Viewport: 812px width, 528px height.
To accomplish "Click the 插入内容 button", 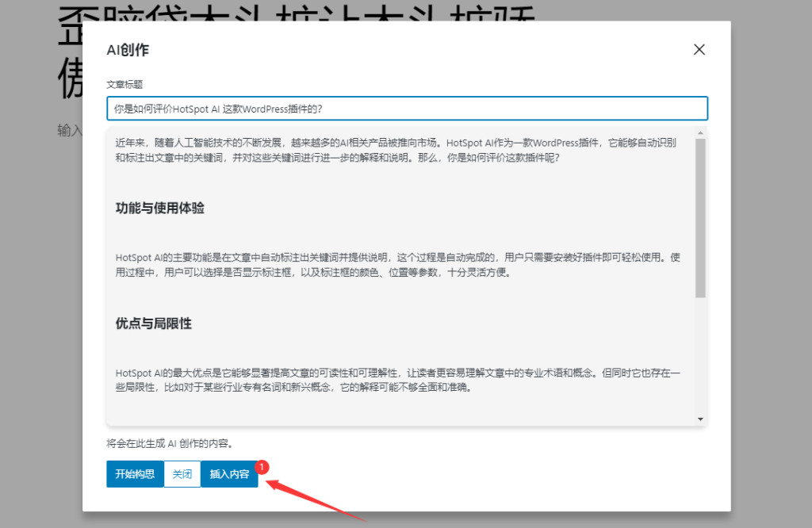I will [229, 473].
